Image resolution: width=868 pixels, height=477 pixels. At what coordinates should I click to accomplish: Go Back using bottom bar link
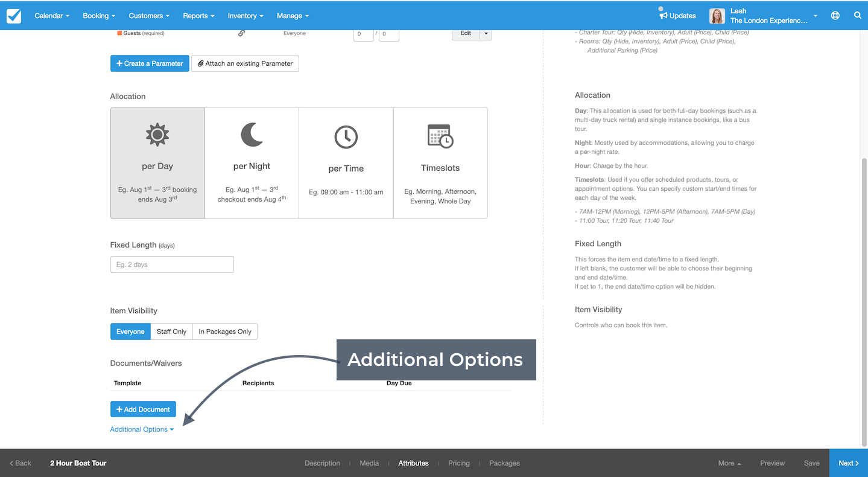pyautogui.click(x=21, y=463)
